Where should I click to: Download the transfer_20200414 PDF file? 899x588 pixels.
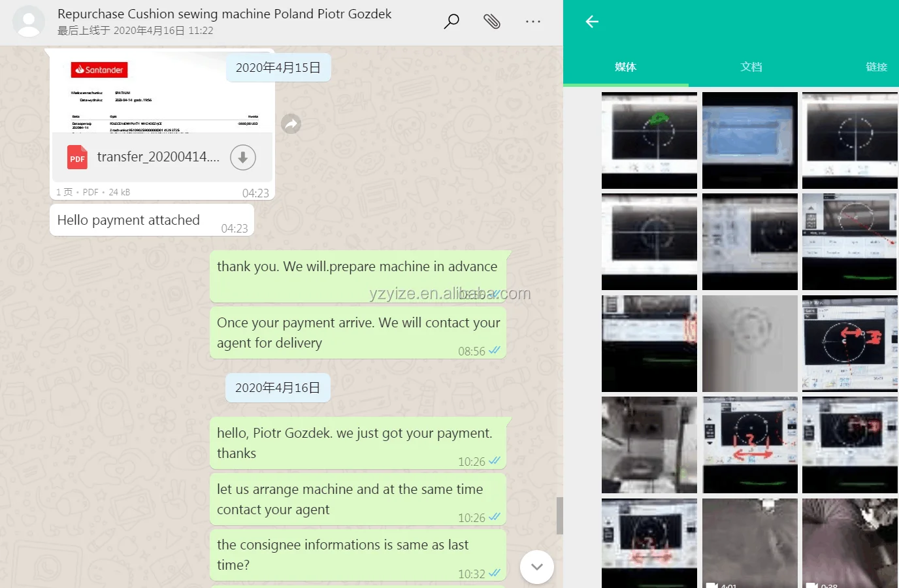click(242, 157)
